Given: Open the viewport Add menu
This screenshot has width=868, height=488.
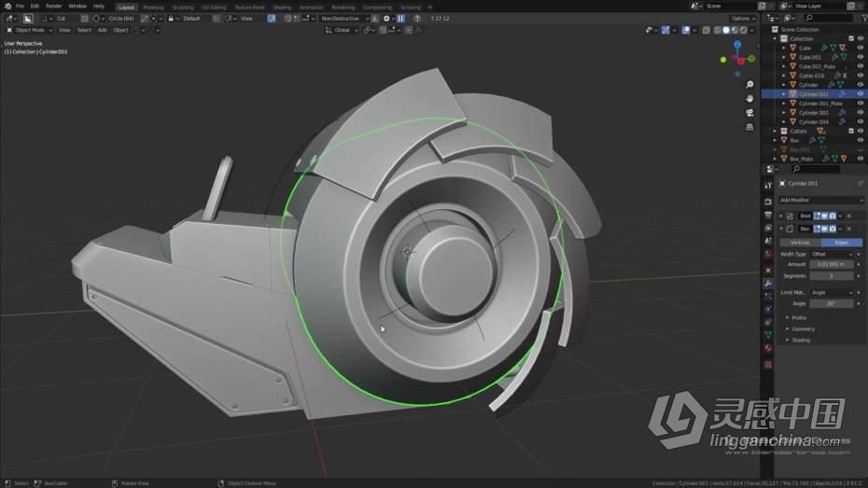Looking at the screenshot, I should pyautogui.click(x=103, y=30).
